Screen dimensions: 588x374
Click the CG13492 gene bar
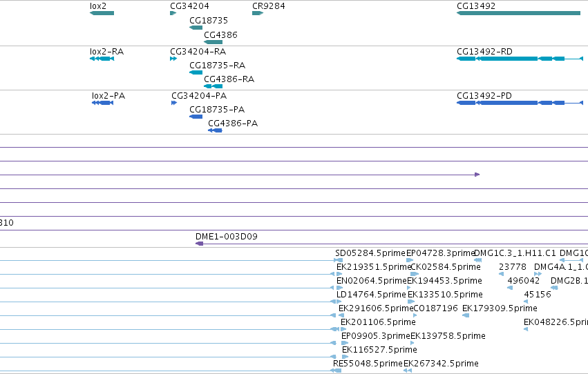(x=519, y=13)
